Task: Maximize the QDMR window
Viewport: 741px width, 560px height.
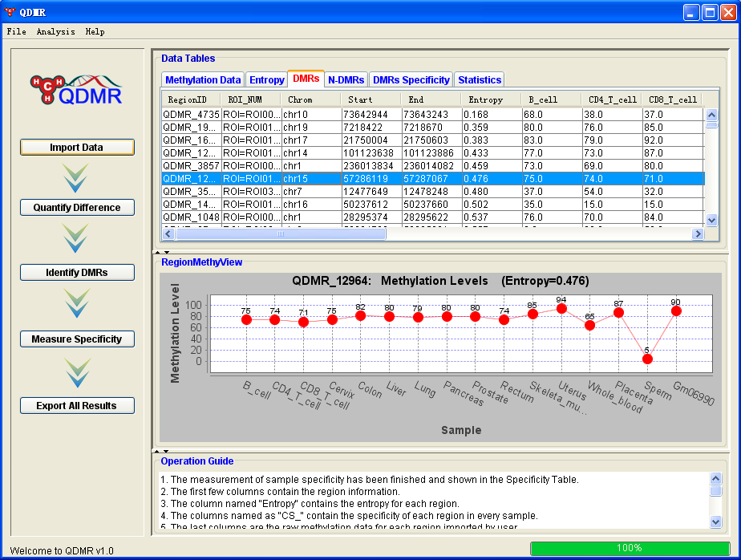Action: (x=710, y=12)
